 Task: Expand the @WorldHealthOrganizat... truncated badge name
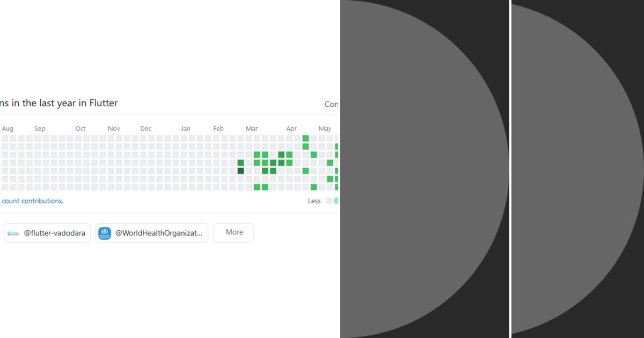152,233
